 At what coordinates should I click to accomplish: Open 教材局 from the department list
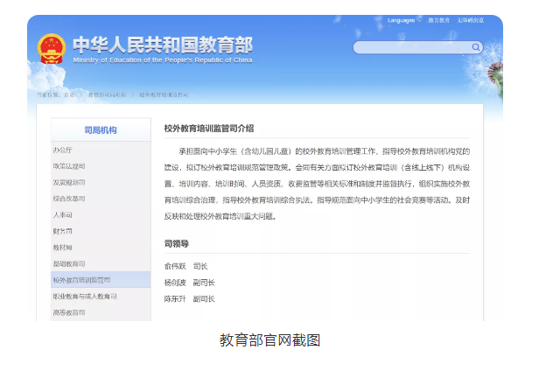63,248
